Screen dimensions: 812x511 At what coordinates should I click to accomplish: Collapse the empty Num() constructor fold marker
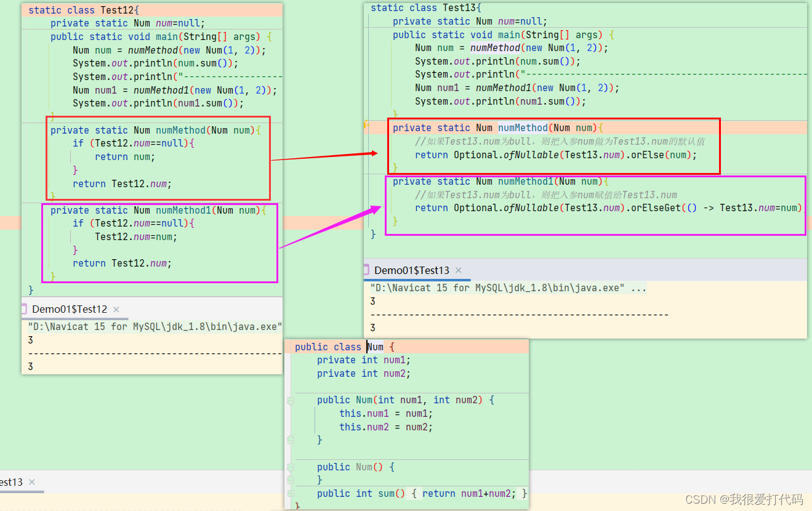click(291, 467)
